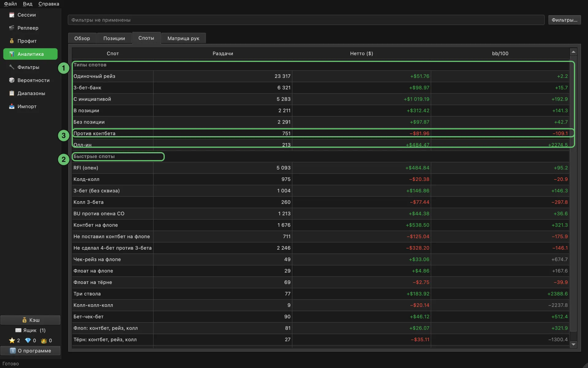
Task: Select the RFI (опен) row
Action: point(321,168)
